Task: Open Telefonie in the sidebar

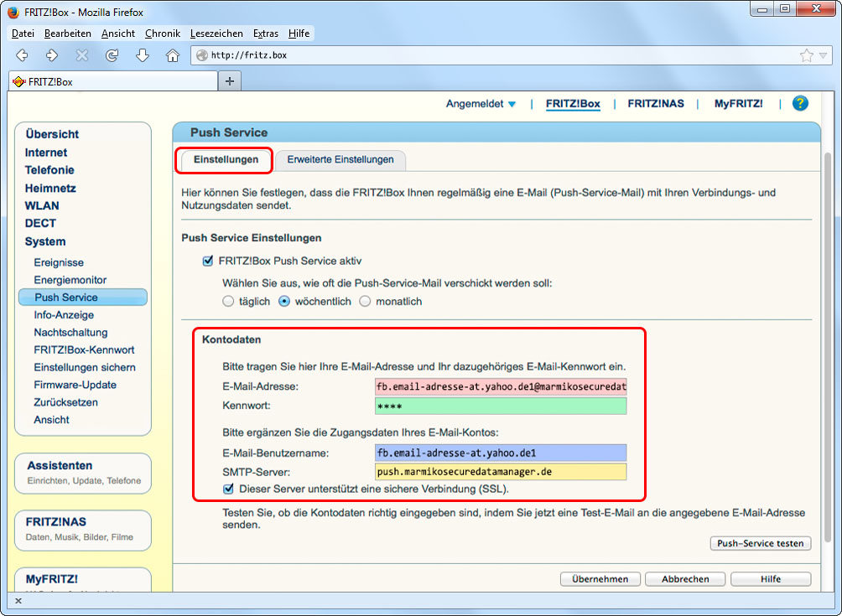Action: click(x=49, y=170)
